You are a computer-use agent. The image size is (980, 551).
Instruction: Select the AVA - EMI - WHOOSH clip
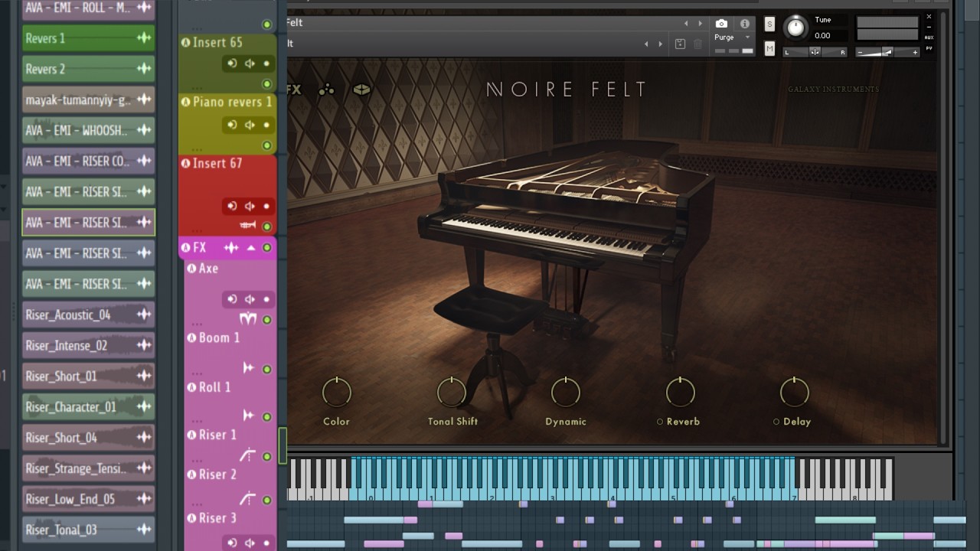click(x=88, y=131)
